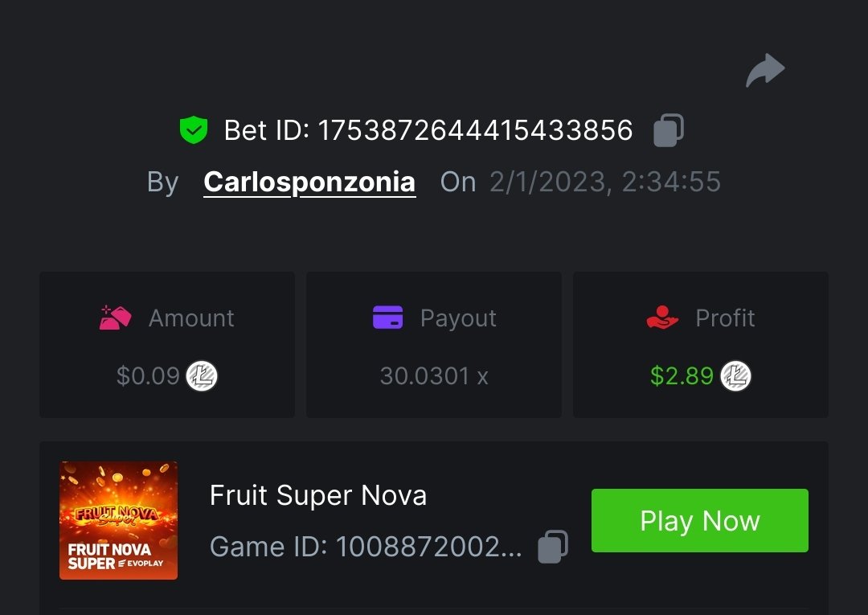This screenshot has width=868, height=615.
Task: Click the share arrow icon
Action: (x=764, y=71)
